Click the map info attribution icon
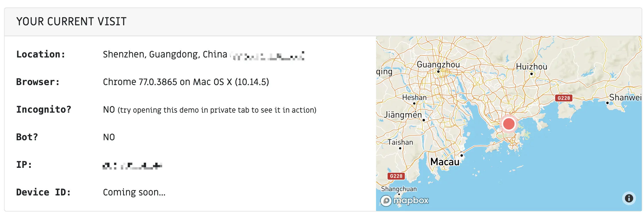The height and width of the screenshot is (219, 644). 629,198
